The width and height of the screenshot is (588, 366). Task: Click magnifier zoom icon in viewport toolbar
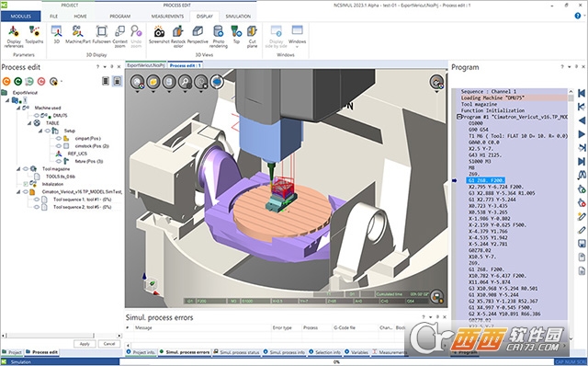click(x=185, y=82)
